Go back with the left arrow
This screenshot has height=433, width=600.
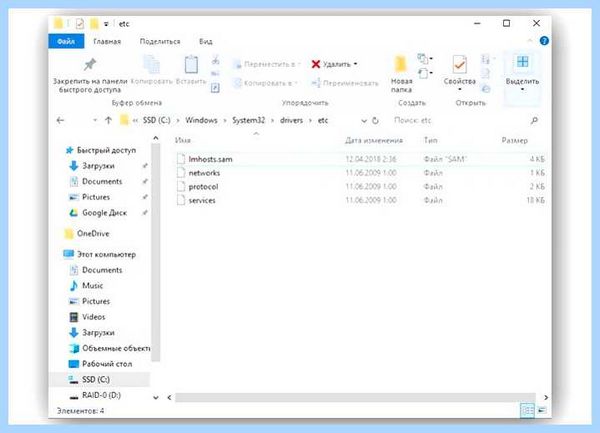[x=60, y=120]
